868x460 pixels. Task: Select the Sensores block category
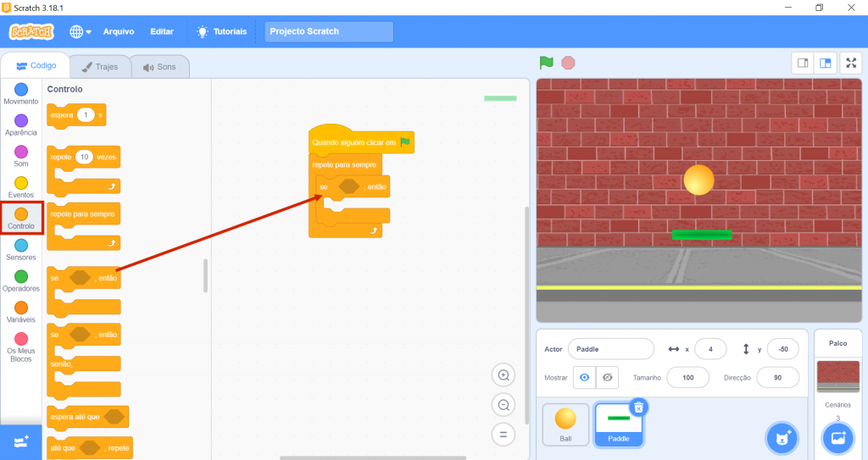click(x=21, y=249)
